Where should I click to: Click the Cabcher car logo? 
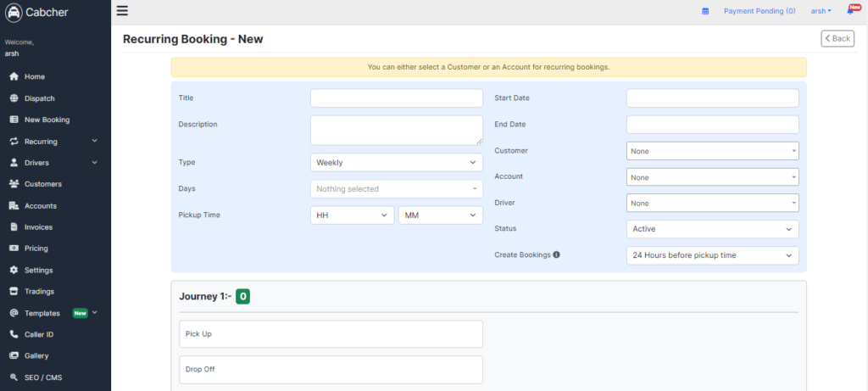[x=14, y=12]
